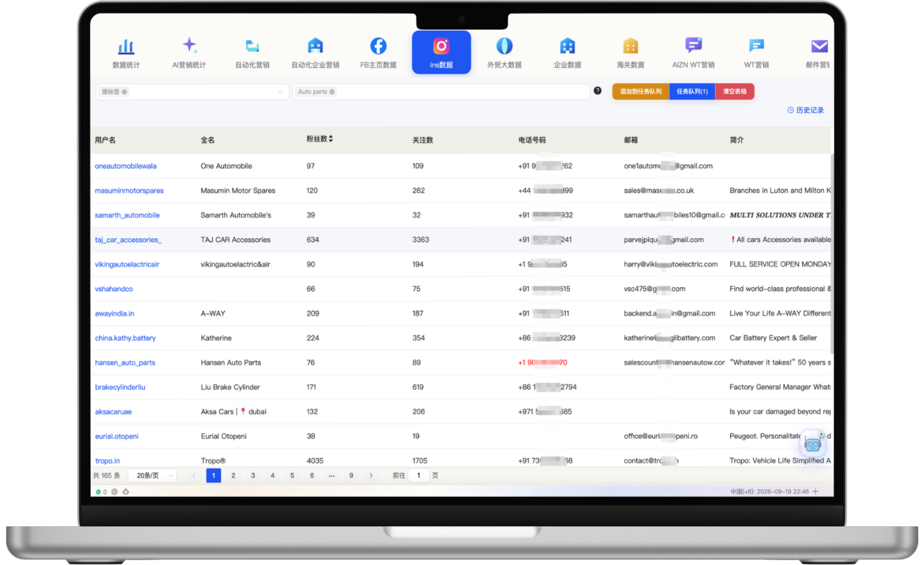
Task: Sort by the 粉丝数 column arrows
Action: point(331,139)
